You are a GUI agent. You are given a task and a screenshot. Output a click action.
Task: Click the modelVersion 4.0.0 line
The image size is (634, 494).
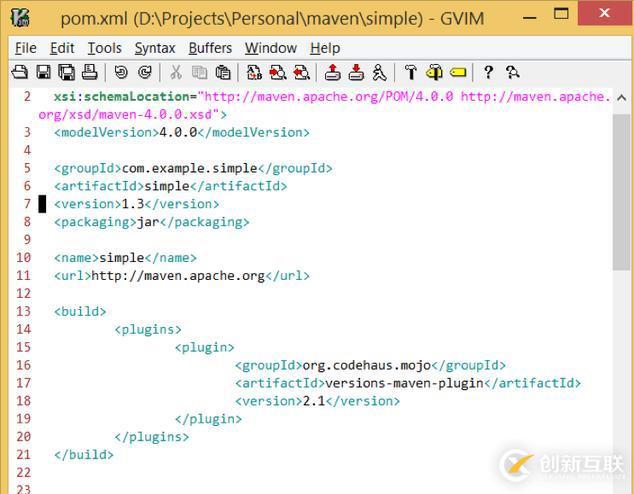pyautogui.click(x=182, y=133)
